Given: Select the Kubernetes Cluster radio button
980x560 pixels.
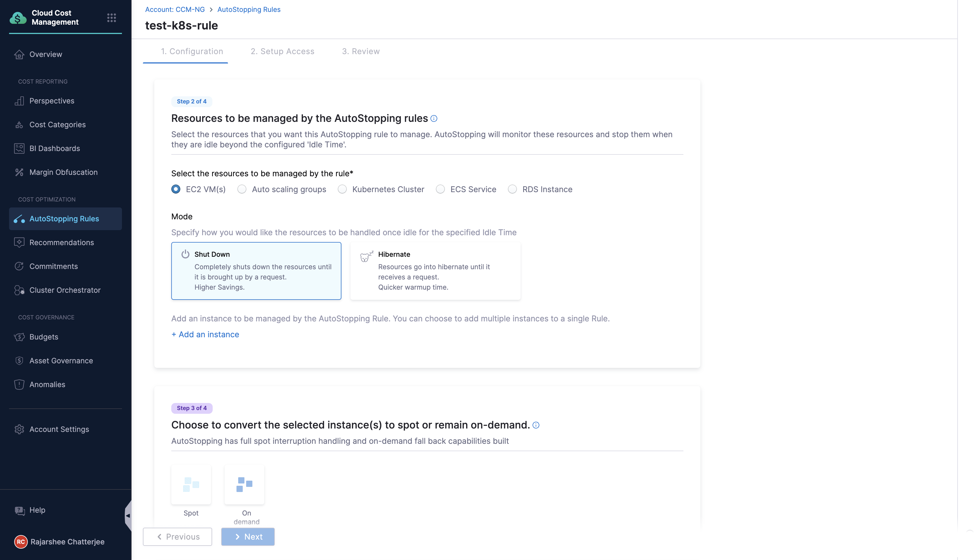Looking at the screenshot, I should click(x=342, y=189).
